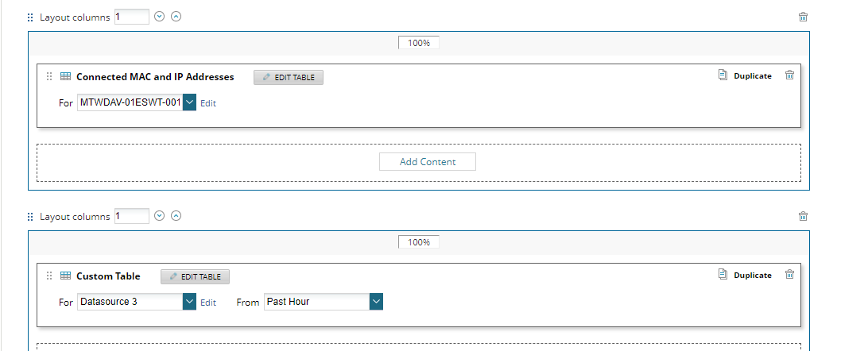Open the MTWDAV-01ESWT-001 datasource dropdown
868x351 pixels.
pos(189,102)
